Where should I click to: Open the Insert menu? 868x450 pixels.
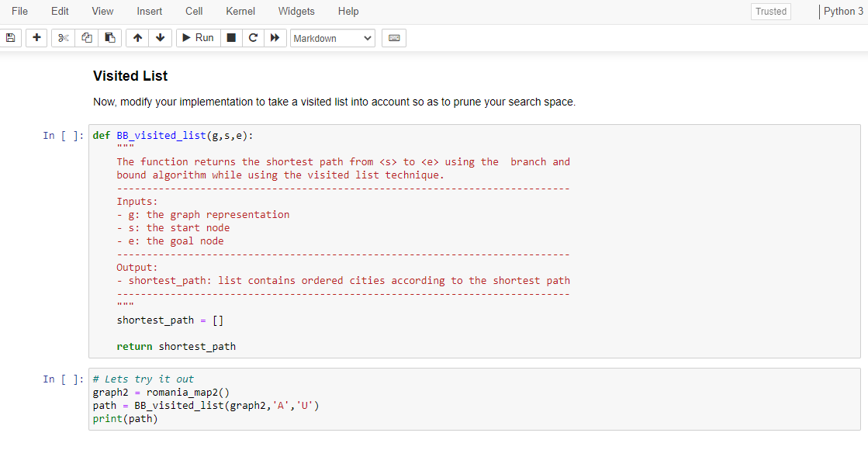tap(149, 11)
